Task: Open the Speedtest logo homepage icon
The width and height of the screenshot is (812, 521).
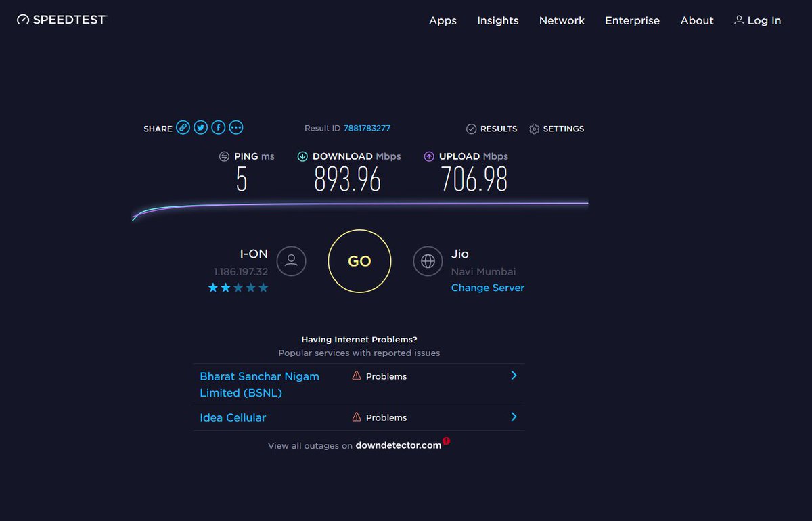Action: click(x=22, y=19)
